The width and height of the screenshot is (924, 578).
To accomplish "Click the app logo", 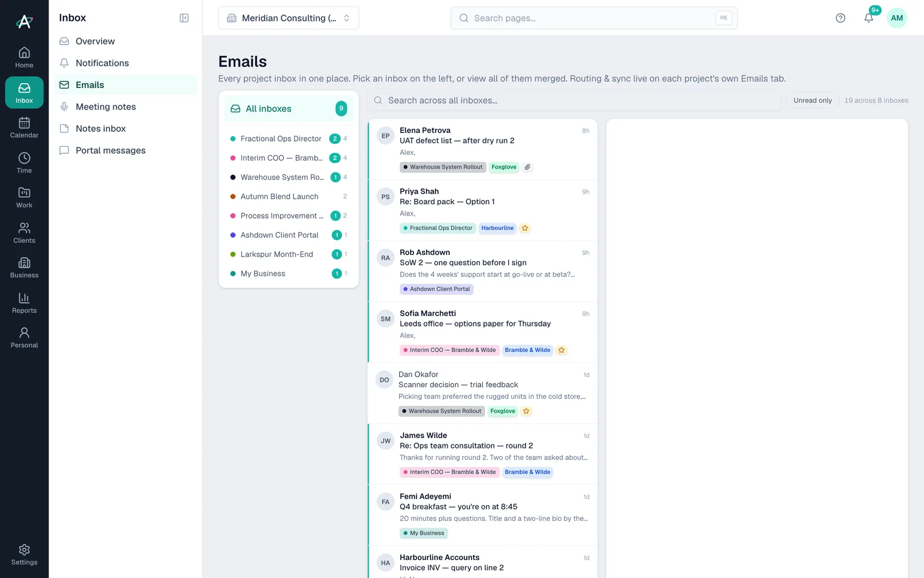I will 24,21.
